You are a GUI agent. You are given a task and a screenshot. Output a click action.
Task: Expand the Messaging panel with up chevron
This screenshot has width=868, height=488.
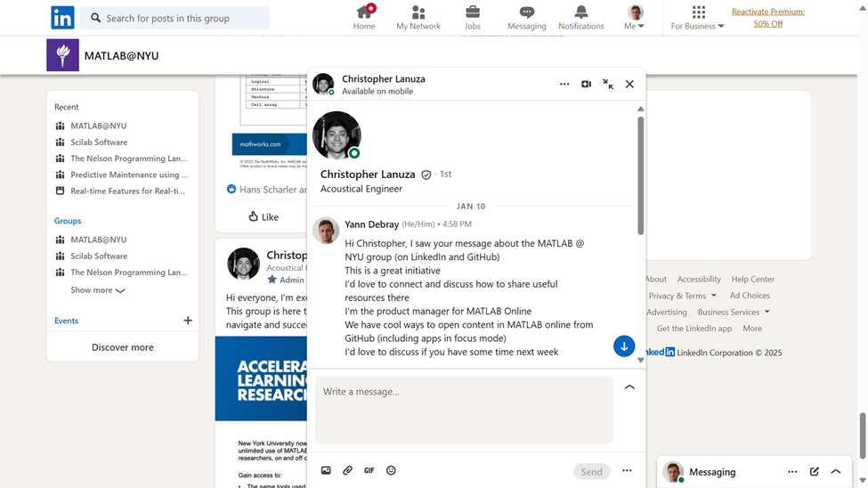tap(836, 472)
